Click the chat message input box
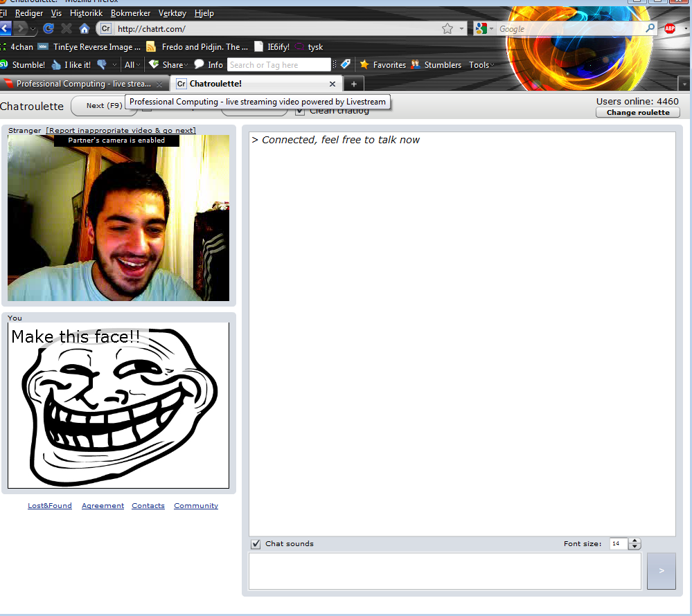This screenshot has height=616, width=692. pos(445,571)
